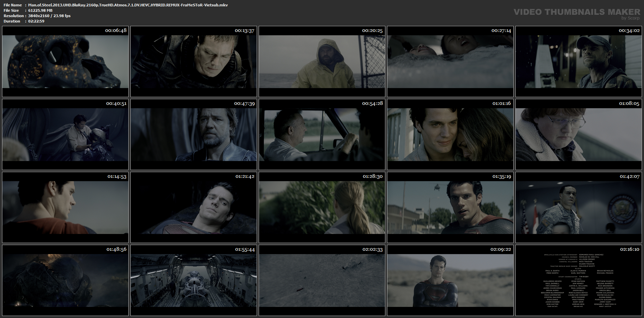Pick the thumbnail stamped 01:14:53
This screenshot has width=644, height=318.
coord(65,207)
